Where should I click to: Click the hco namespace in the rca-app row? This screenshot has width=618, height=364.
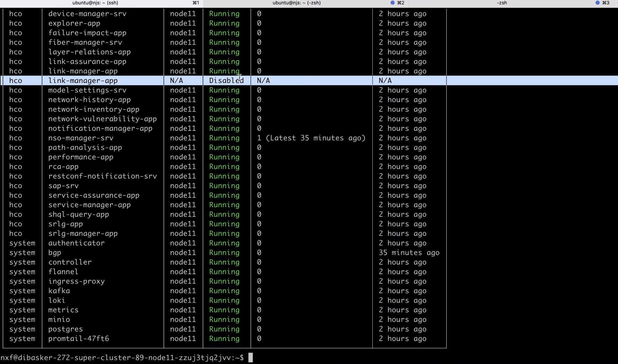16,166
